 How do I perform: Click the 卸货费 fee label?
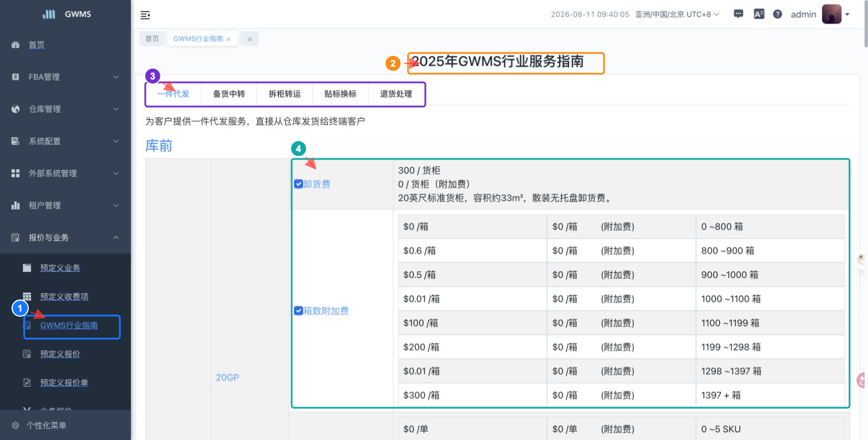tap(317, 184)
